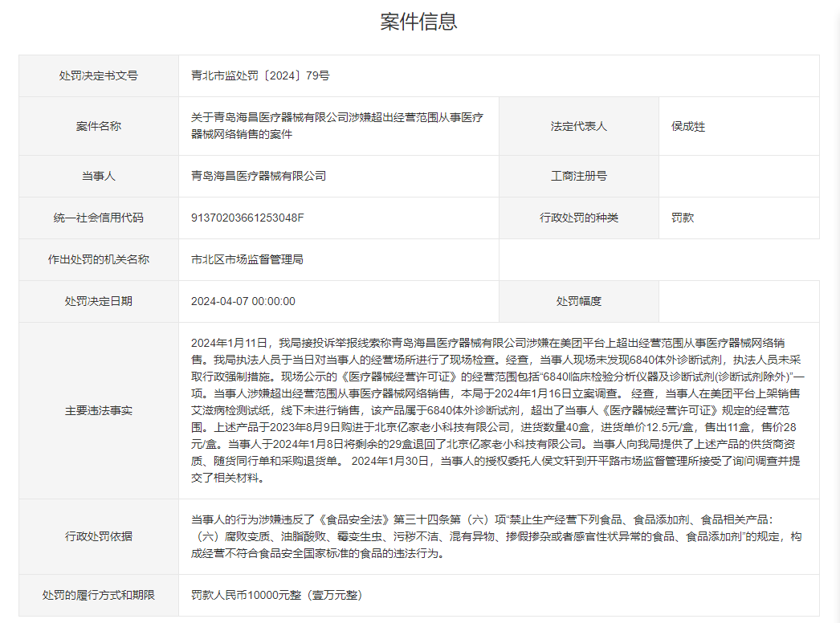Click decision date 2024-04-07 00:00:00
This screenshot has height=623, width=840.
[x=243, y=301]
